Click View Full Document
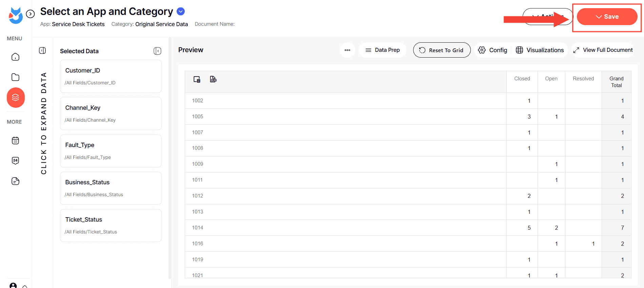Image resolution: width=644 pixels, height=288 pixels. pyautogui.click(x=603, y=50)
